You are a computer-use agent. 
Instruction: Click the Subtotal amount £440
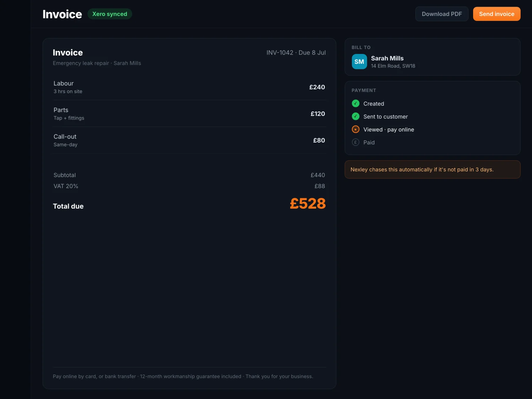pyautogui.click(x=318, y=175)
